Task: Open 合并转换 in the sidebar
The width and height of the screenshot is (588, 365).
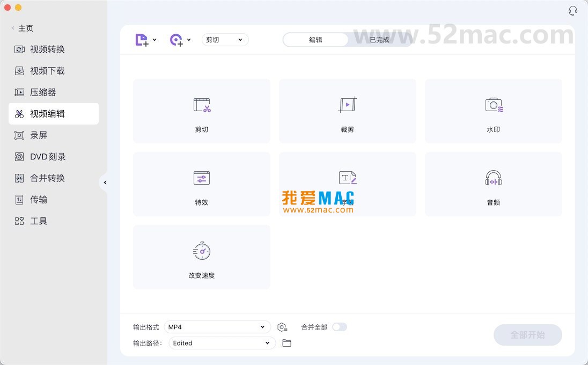Action: [53, 178]
